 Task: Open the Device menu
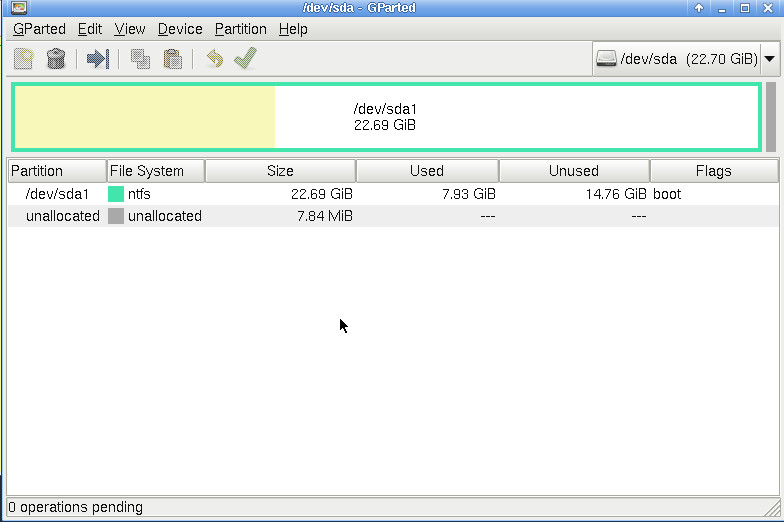point(180,29)
